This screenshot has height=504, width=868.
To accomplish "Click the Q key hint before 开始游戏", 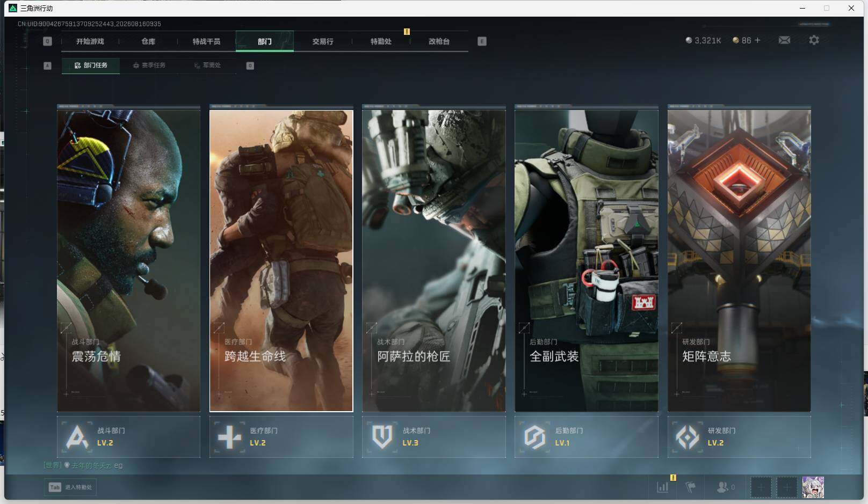I will coord(47,41).
